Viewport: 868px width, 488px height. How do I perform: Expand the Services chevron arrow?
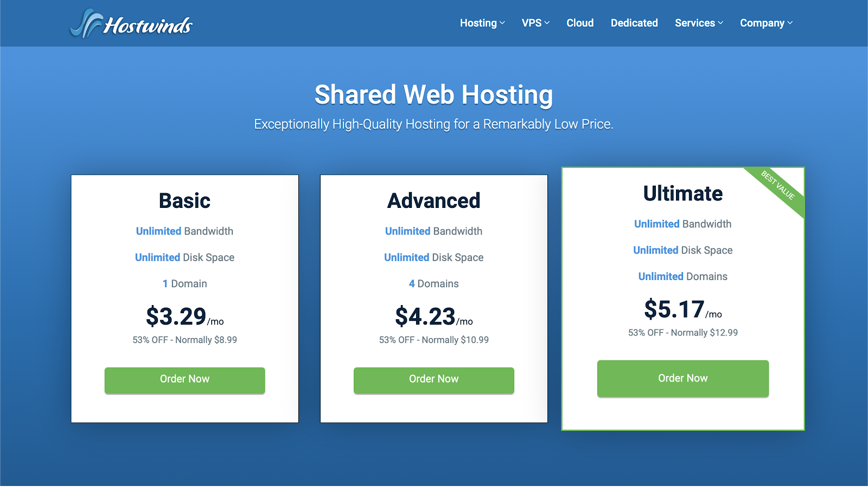coord(720,23)
